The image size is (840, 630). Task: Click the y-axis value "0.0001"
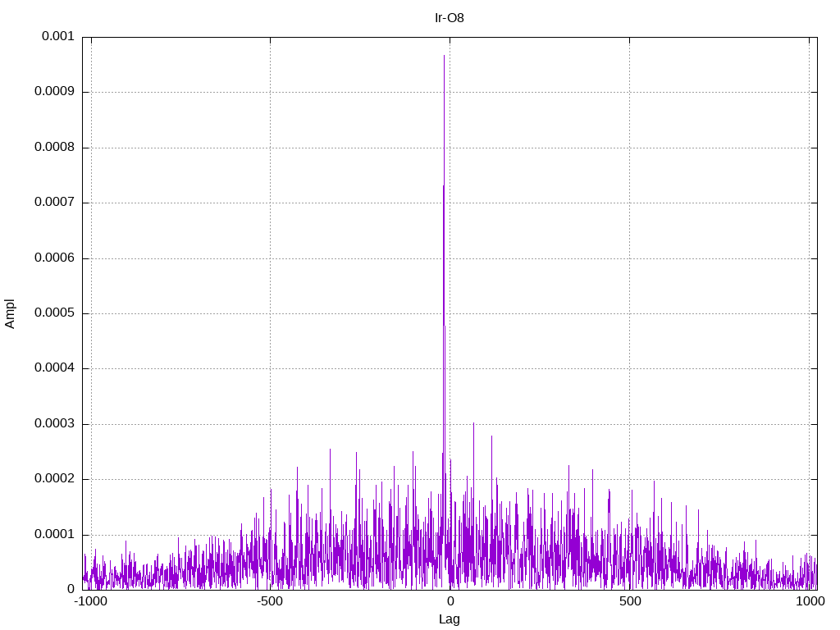(55, 534)
